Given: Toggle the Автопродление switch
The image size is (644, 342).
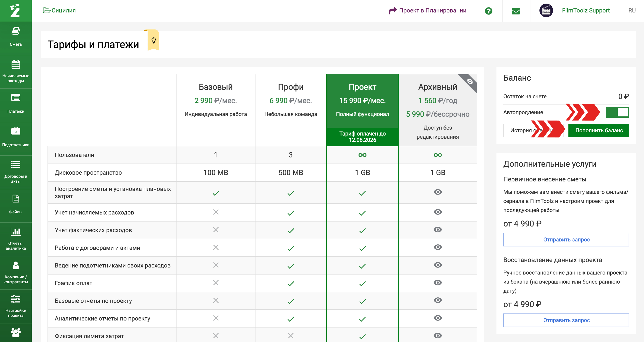Looking at the screenshot, I should pos(617,112).
